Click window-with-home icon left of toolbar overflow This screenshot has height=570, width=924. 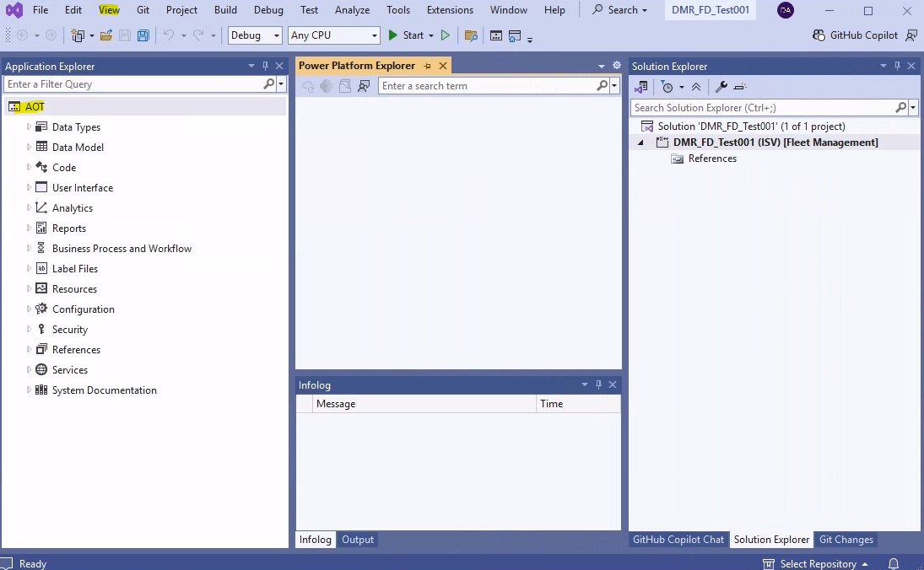(x=515, y=36)
